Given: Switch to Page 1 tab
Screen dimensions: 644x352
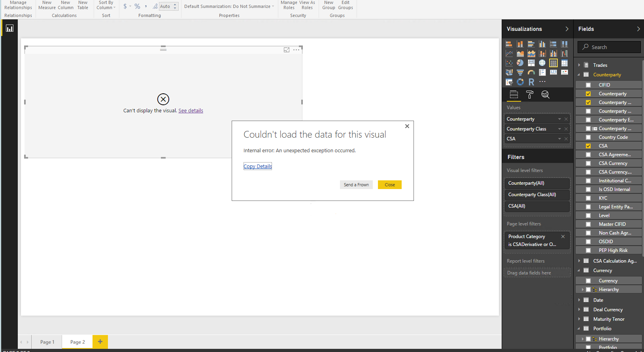Looking at the screenshot, I should click(47, 342).
